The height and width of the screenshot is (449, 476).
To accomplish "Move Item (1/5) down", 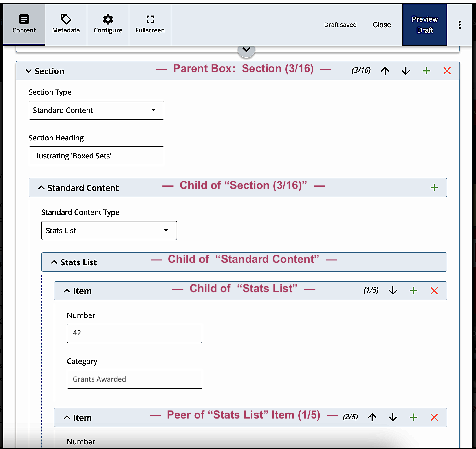I will [393, 291].
